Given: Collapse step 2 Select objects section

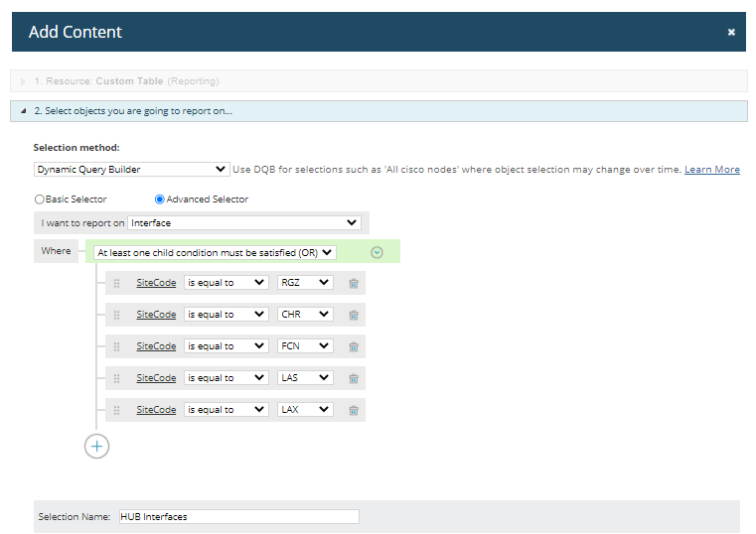Looking at the screenshot, I should pos(378,111).
